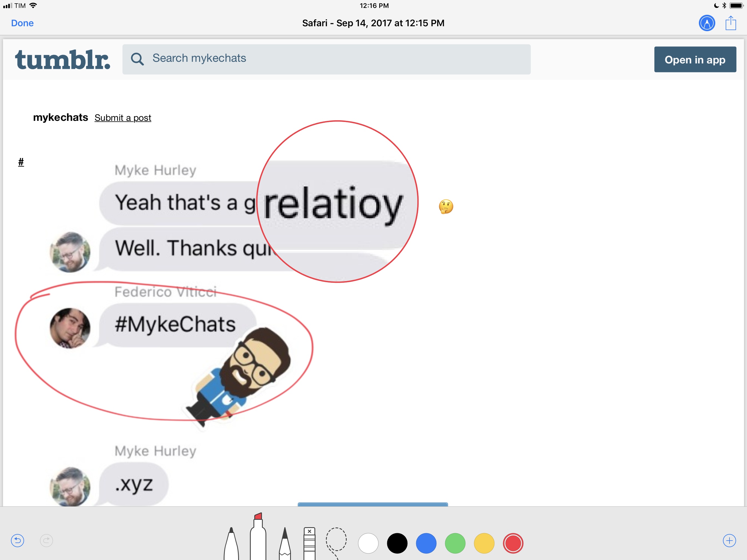Click the mykechats blog title
This screenshot has height=560, width=747.
[x=60, y=117]
